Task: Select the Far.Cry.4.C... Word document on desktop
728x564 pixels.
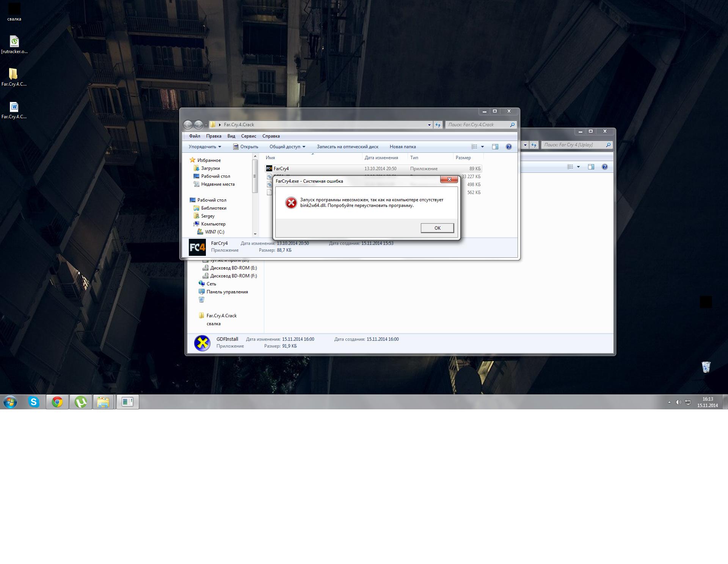Action: click(x=14, y=110)
